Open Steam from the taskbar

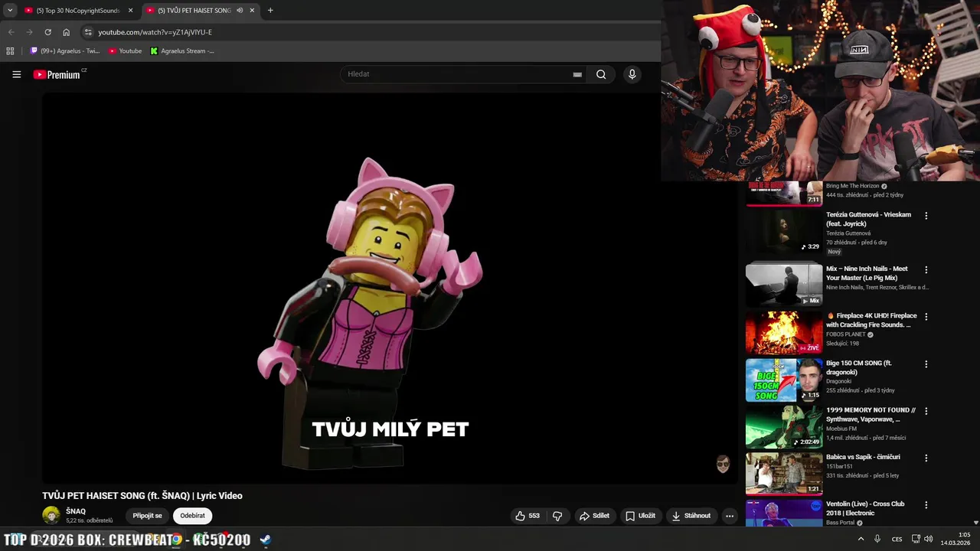tap(265, 540)
